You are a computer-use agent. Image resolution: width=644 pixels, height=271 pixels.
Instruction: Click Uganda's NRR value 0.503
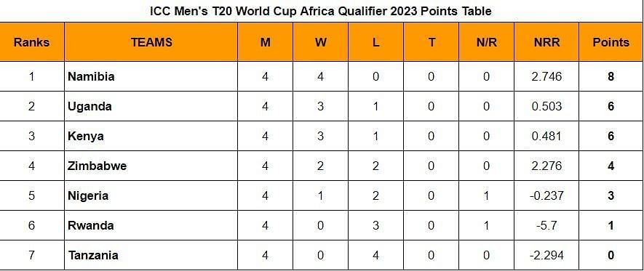(x=546, y=107)
